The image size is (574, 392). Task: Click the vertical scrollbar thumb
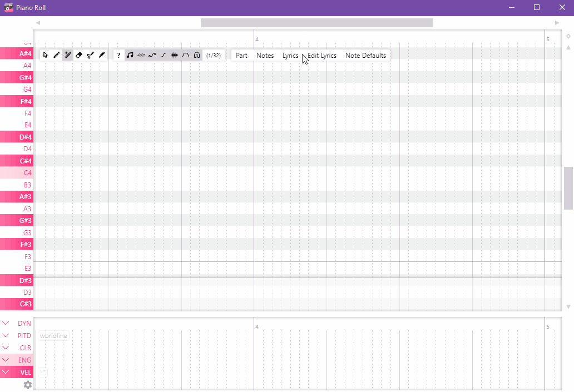568,188
